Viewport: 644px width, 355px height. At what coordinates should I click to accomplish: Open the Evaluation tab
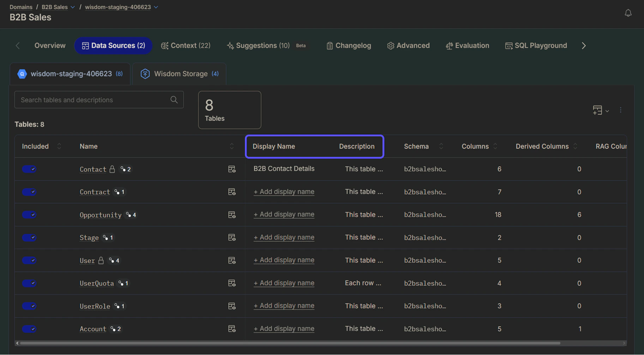pyautogui.click(x=467, y=46)
